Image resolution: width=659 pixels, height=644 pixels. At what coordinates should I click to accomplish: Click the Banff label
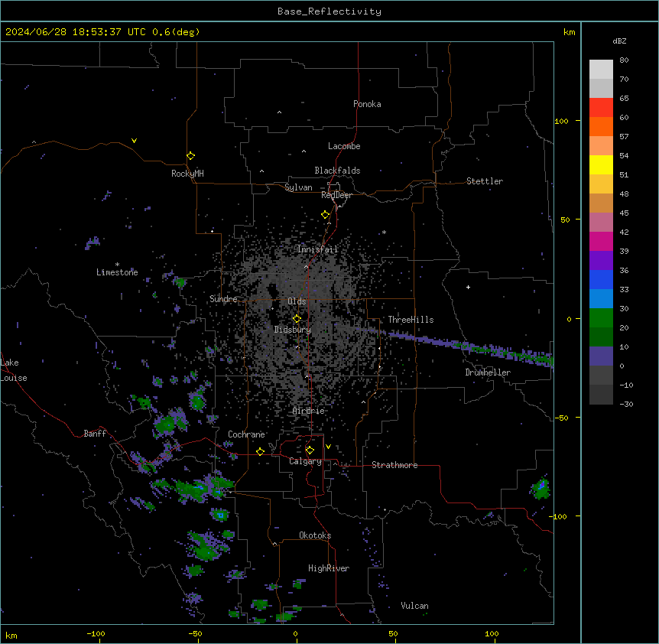pyautogui.click(x=95, y=434)
